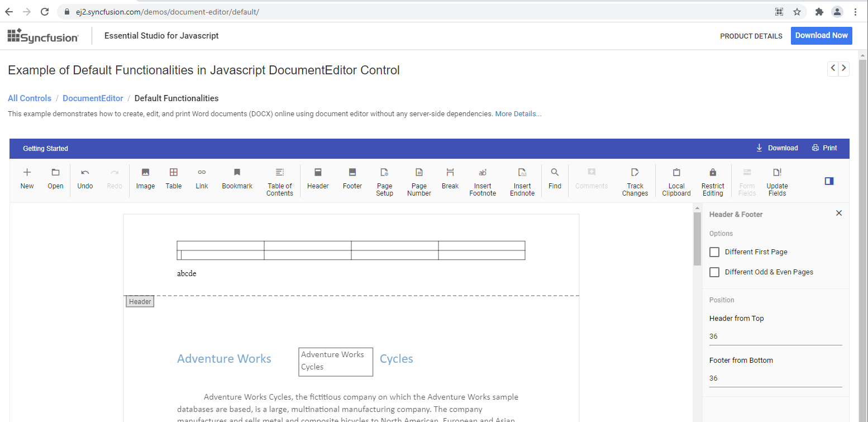
Task: Click the Restrict Editing lock icon
Action: (713, 173)
